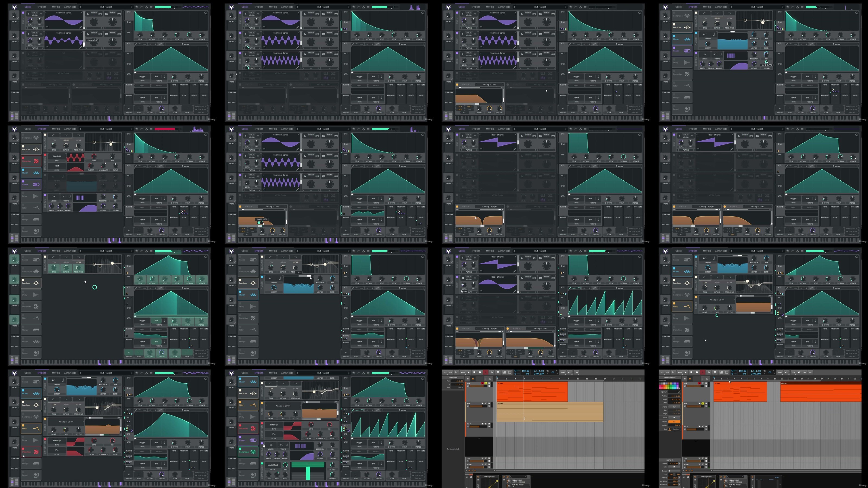
Task: Click envelope magnifier in Compressor-enabled Vital window
Action: click(423, 379)
